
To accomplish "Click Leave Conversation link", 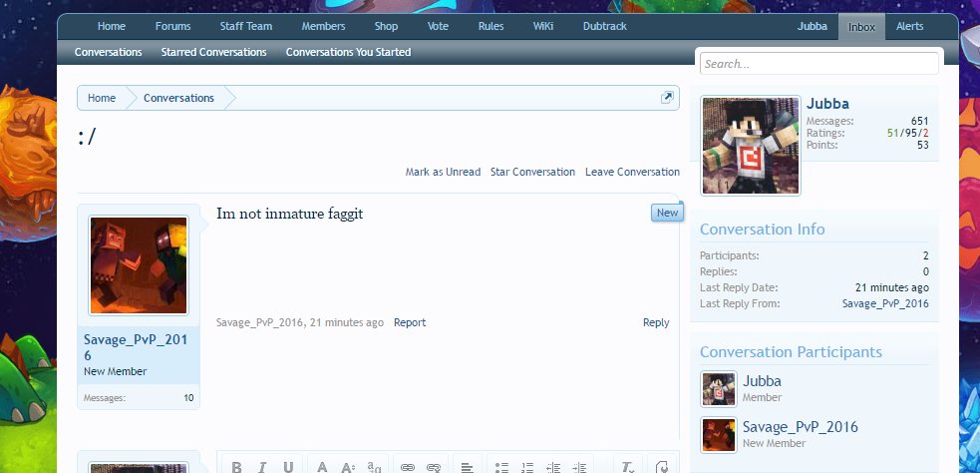I will click(x=632, y=172).
